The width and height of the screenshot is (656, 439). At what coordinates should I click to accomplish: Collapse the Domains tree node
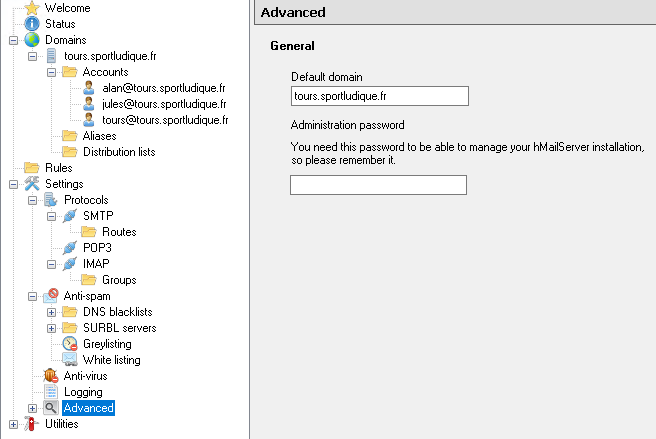coord(13,40)
